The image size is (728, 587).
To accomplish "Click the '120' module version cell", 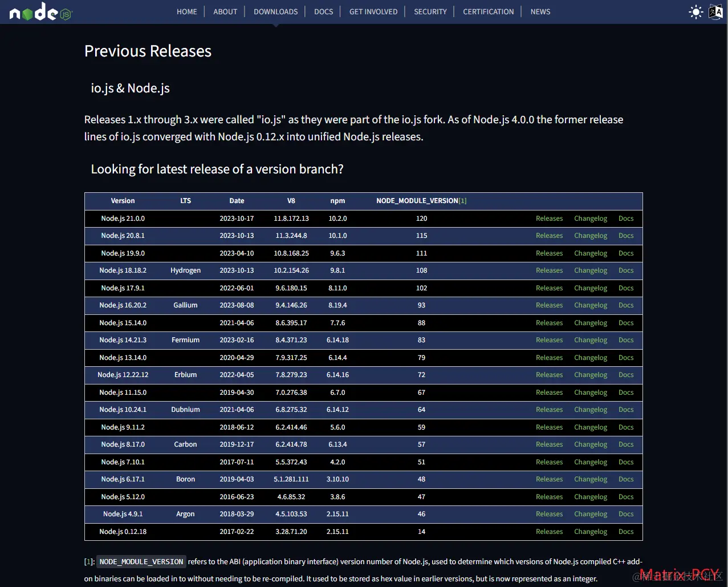I will 421,218.
